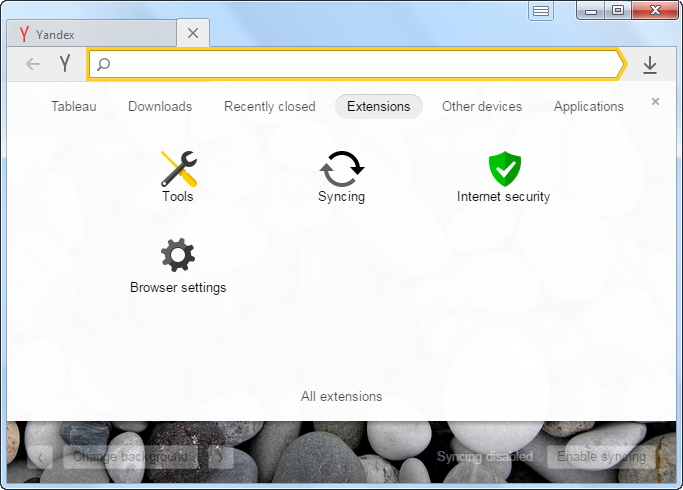Maximize the browser window

(x=618, y=10)
